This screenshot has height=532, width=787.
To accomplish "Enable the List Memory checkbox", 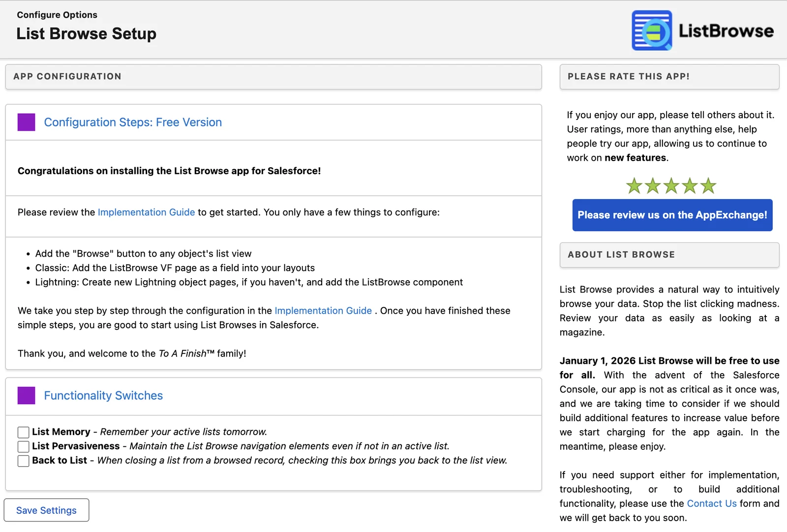I will 23,432.
